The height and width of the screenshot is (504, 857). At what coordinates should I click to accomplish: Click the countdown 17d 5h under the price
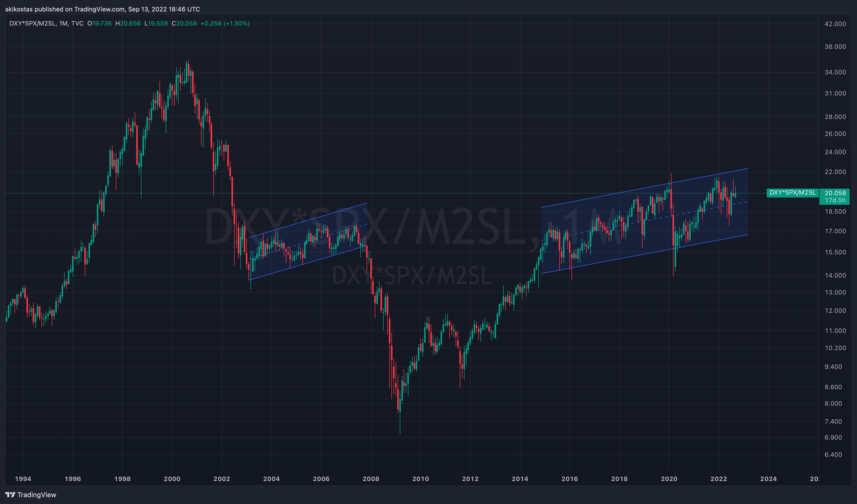point(835,201)
